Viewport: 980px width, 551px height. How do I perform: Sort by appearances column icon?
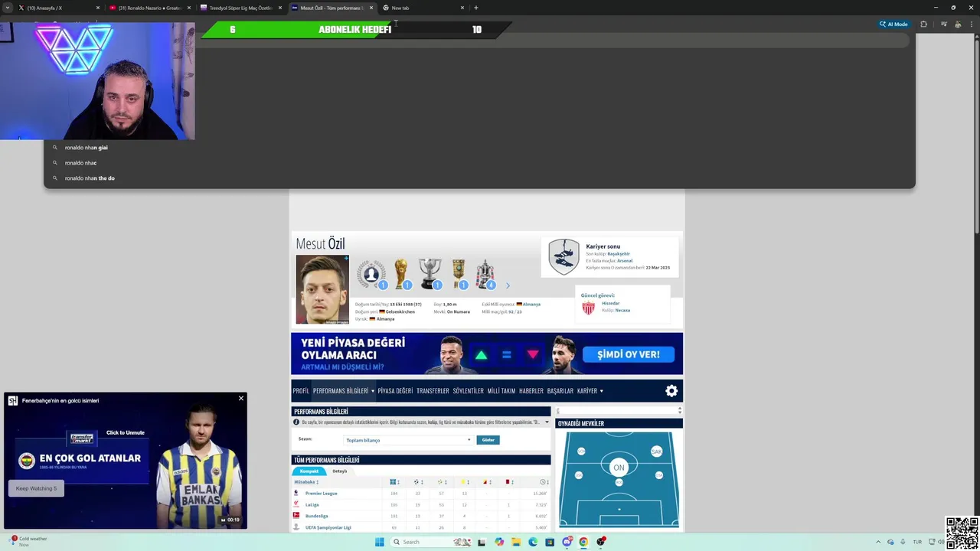click(x=394, y=482)
